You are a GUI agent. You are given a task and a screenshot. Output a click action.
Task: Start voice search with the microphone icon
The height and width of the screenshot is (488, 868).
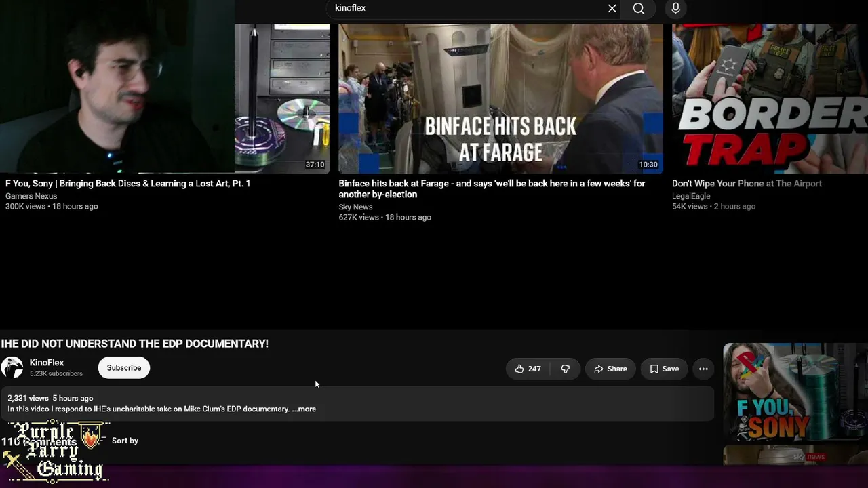[675, 8]
